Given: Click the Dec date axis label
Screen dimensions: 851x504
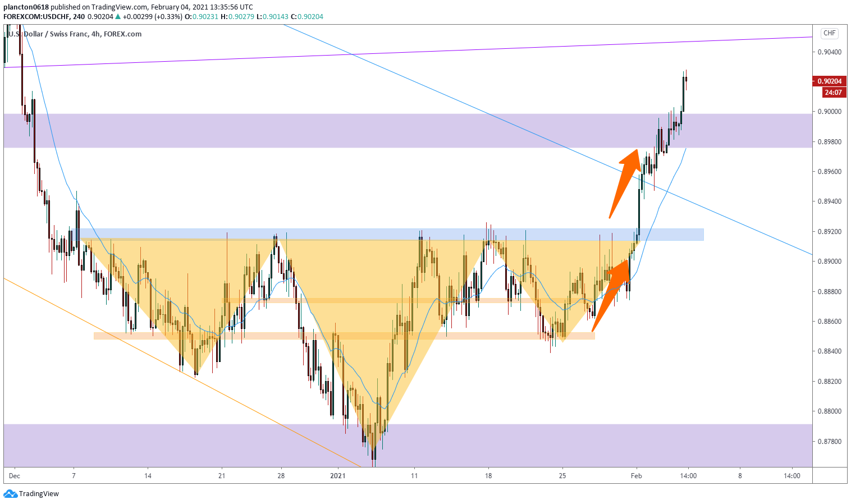Looking at the screenshot, I should point(15,476).
